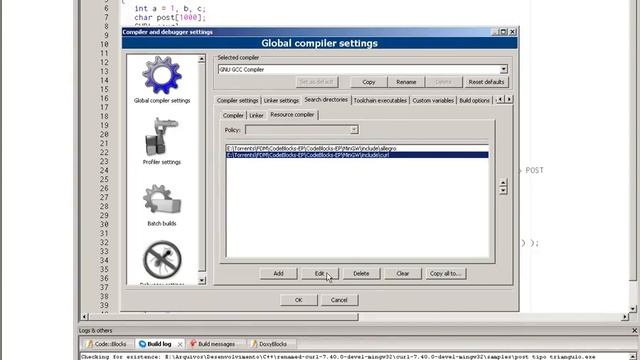640x360 pixels.
Task: Open the Policy dropdown
Action: pos(354,130)
